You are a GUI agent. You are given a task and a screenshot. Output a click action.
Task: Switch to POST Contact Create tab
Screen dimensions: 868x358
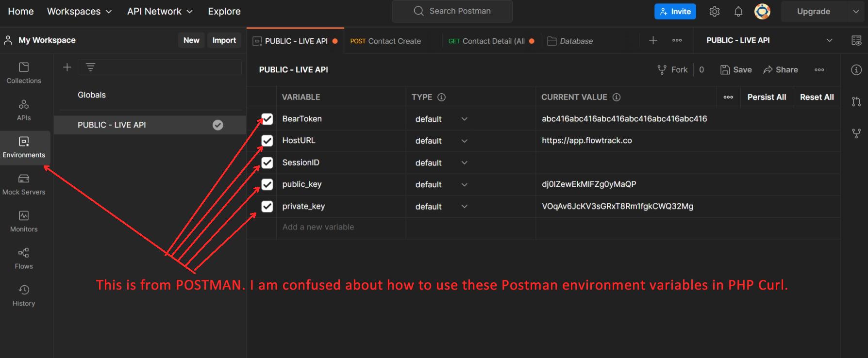(385, 41)
